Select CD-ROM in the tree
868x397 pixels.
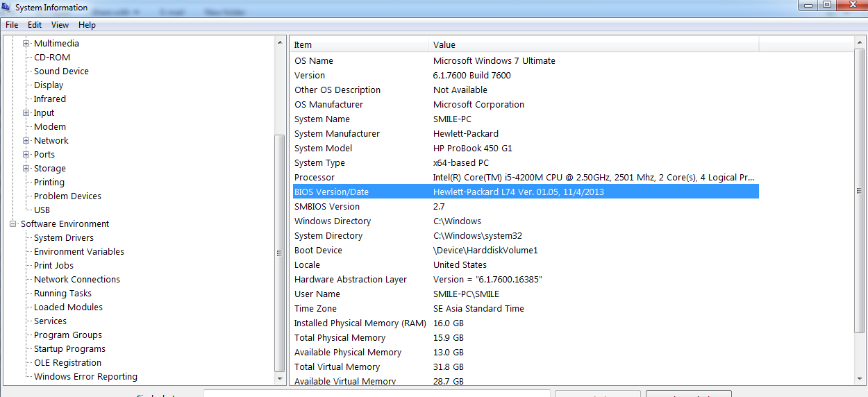click(x=52, y=57)
